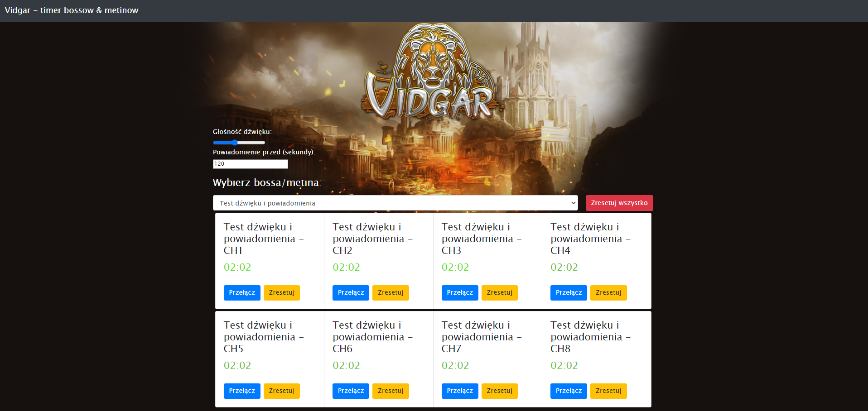Click the 'Test dźwięku i powiadomienia – CH1' title
This screenshot has height=411, width=868.
(x=264, y=239)
